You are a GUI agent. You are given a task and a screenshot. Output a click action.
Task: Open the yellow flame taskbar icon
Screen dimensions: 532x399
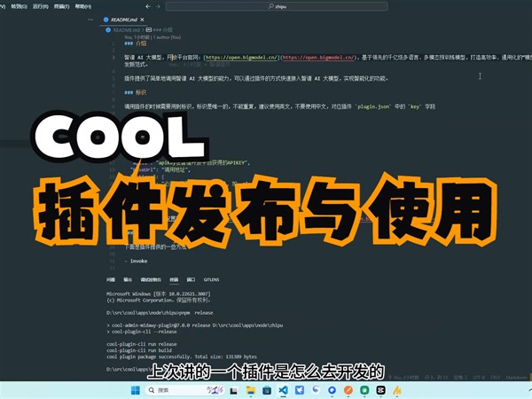(x=397, y=390)
